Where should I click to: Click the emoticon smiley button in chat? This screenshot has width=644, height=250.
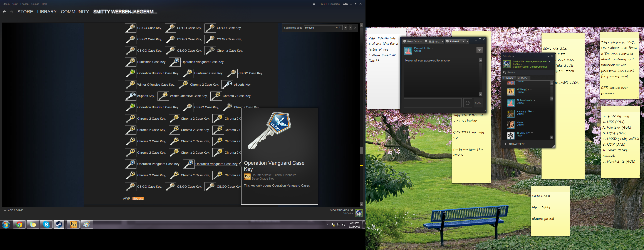[x=467, y=103]
